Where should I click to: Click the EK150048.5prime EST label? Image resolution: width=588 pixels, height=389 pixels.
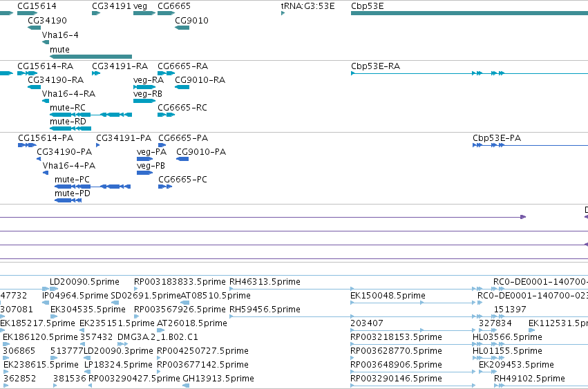click(x=388, y=296)
